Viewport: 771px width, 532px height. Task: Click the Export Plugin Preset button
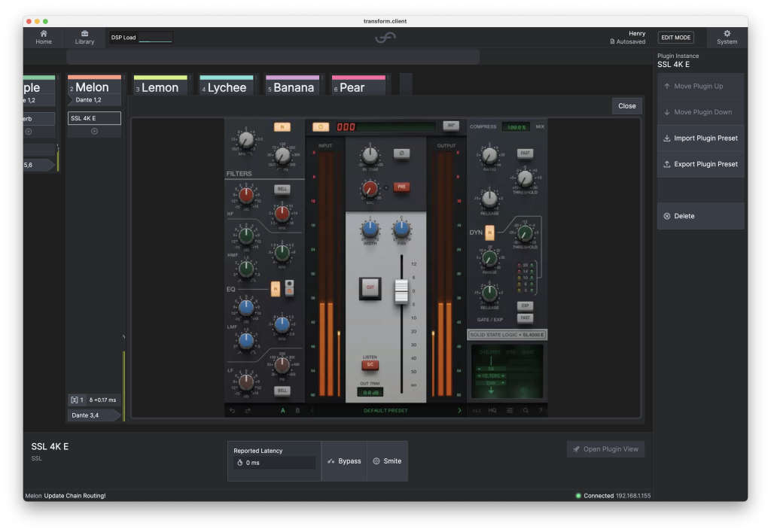click(700, 164)
